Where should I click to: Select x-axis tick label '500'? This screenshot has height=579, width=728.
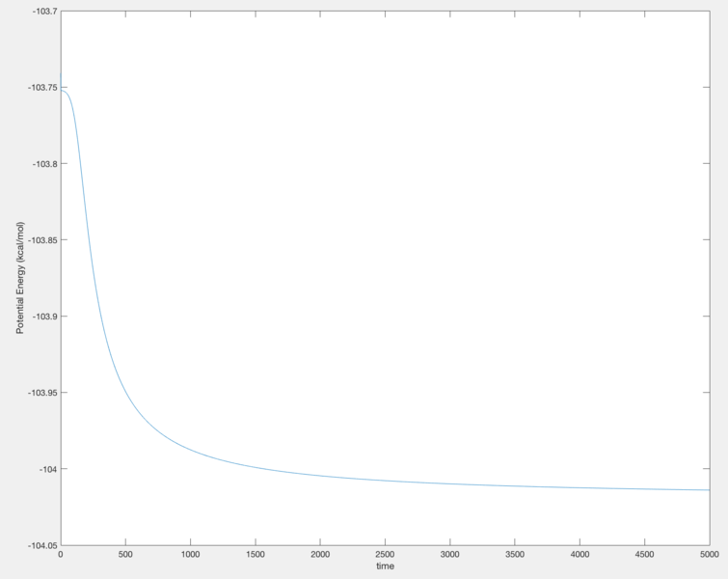click(x=125, y=554)
